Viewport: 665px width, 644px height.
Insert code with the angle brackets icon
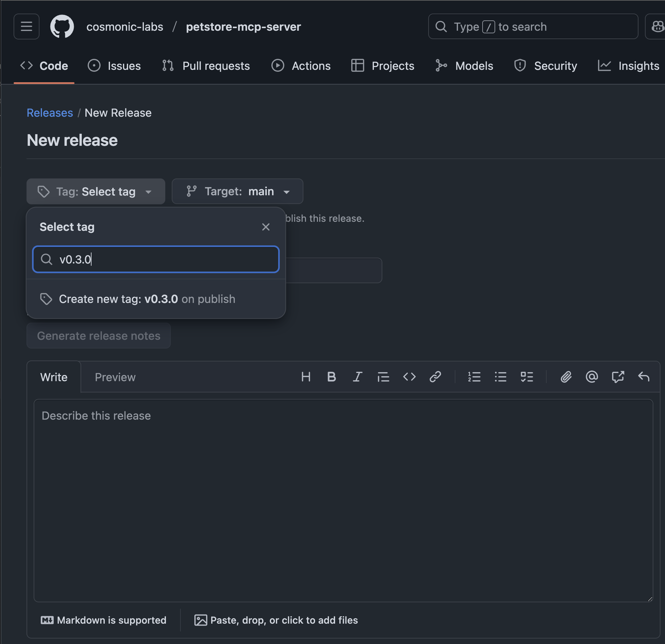tap(409, 377)
